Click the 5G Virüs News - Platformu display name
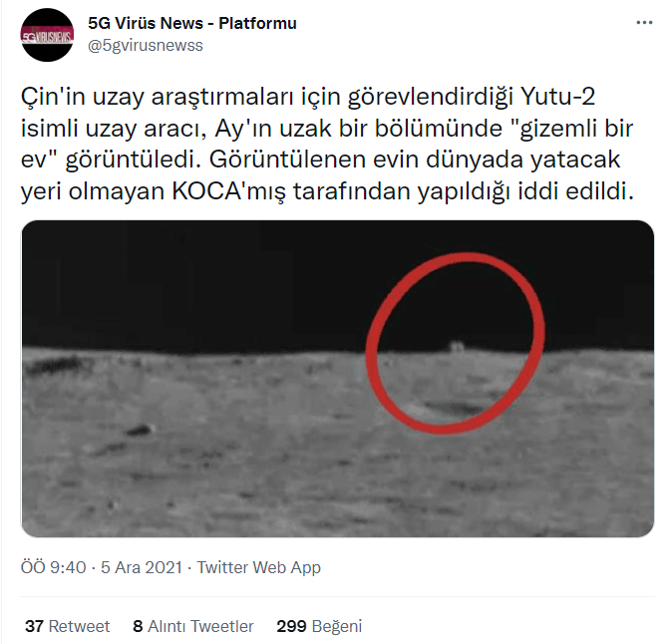The image size is (670, 644). coord(192,23)
